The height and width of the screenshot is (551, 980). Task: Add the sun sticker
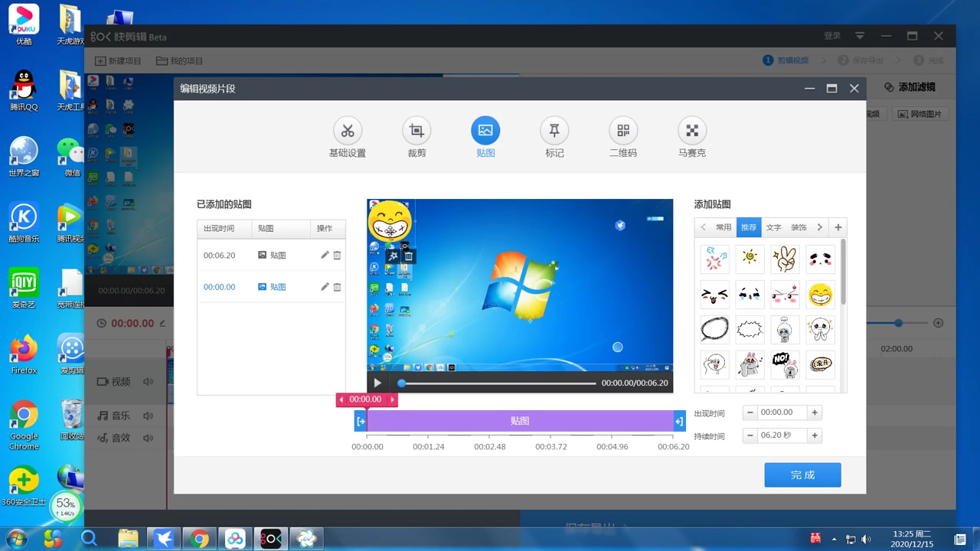click(x=750, y=259)
